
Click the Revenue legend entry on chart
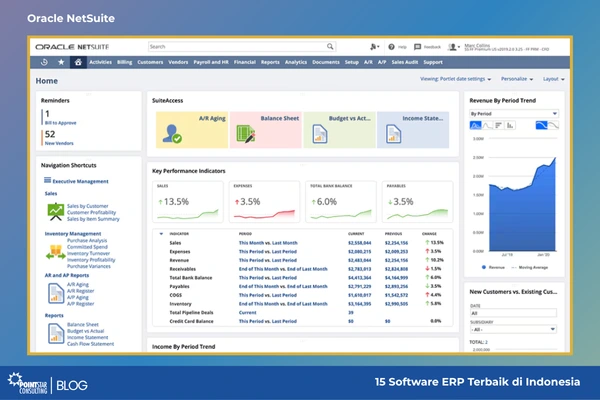point(493,267)
